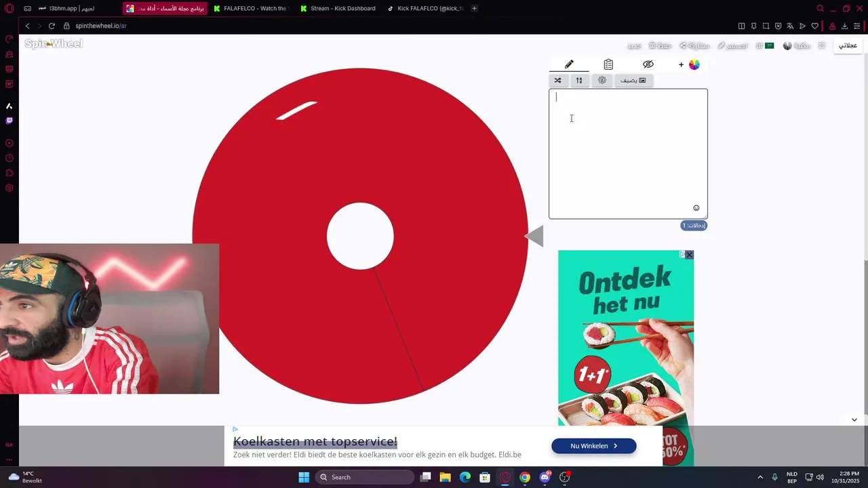The image size is (868, 488).
Task: Open the color wheel add-new-wheel button
Action: 689,64
